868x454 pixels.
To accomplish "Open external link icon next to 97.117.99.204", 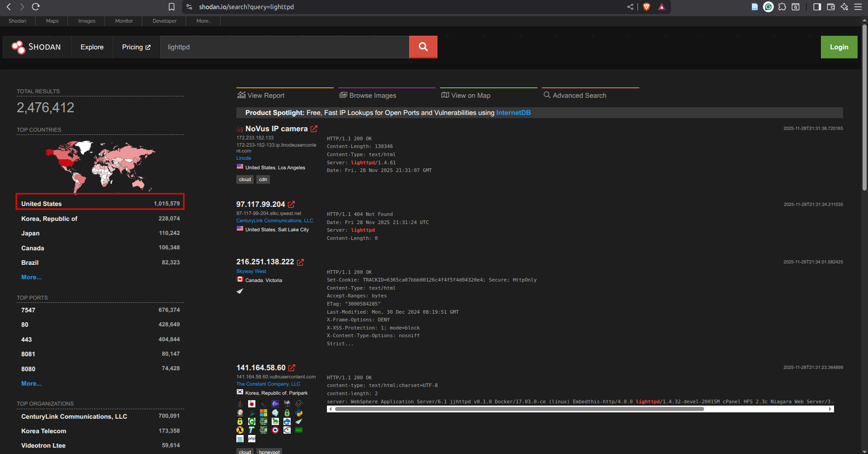I will 291,205.
